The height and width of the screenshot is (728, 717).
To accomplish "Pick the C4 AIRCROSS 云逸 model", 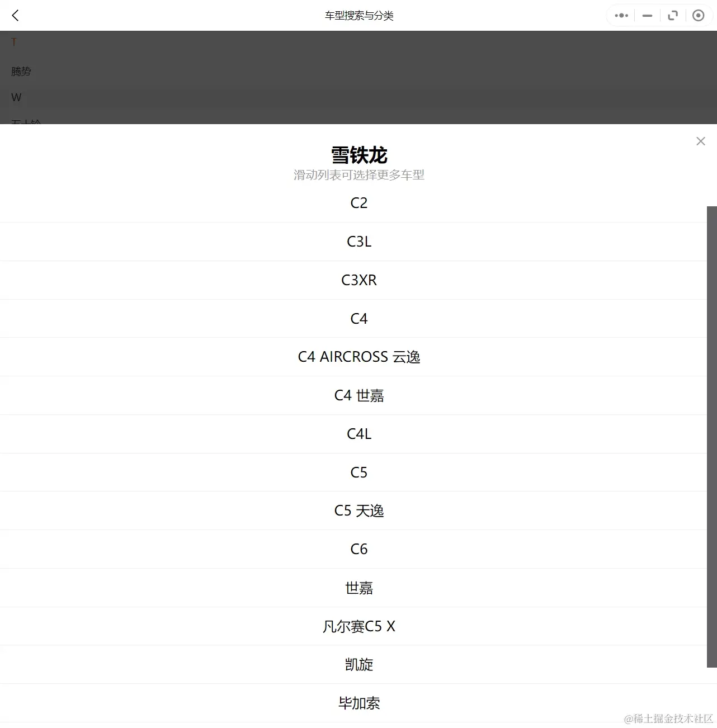I will (358, 357).
